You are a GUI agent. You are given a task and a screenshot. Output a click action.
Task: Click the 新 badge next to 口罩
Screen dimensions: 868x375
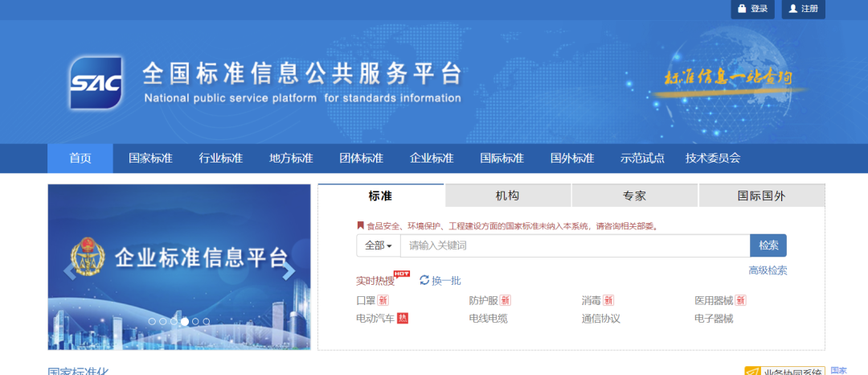click(383, 300)
